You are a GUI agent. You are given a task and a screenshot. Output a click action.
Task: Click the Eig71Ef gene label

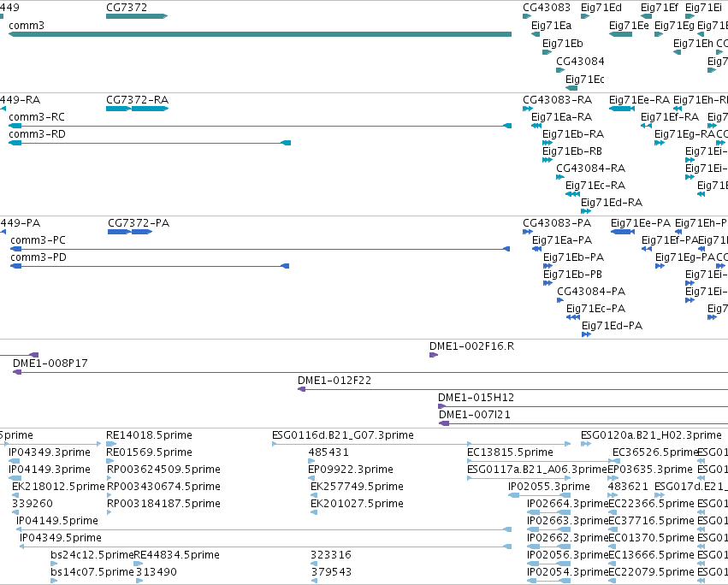click(x=660, y=8)
